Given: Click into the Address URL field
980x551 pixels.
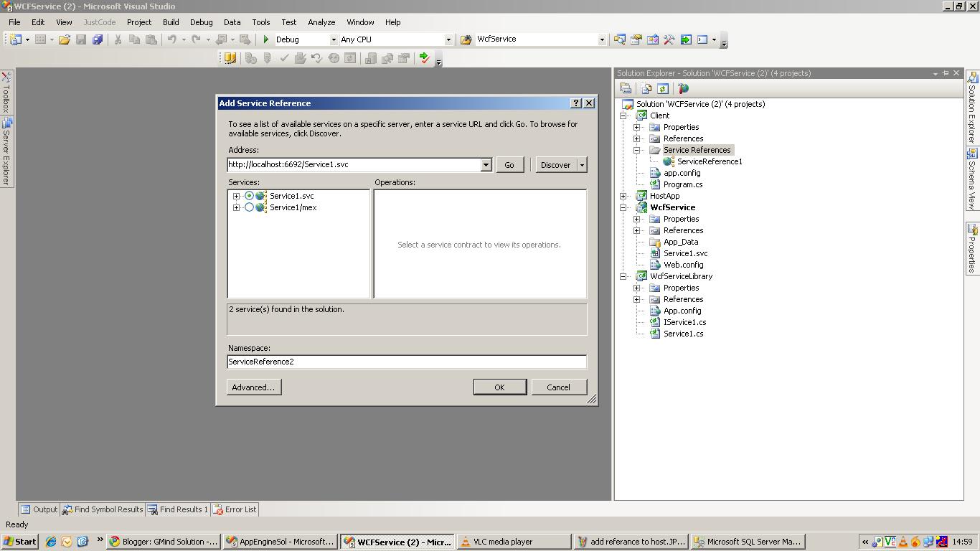Looking at the screenshot, I should pyautogui.click(x=354, y=165).
